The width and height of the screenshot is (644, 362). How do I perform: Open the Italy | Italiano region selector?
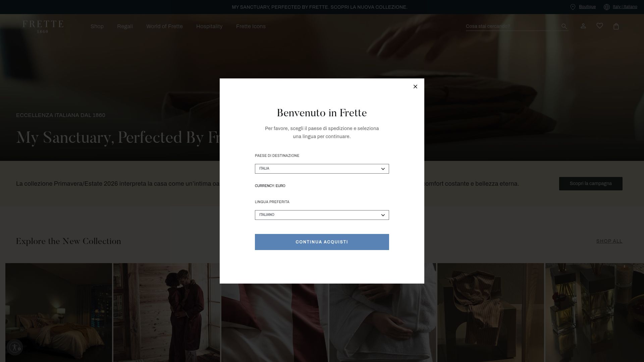pos(625,7)
